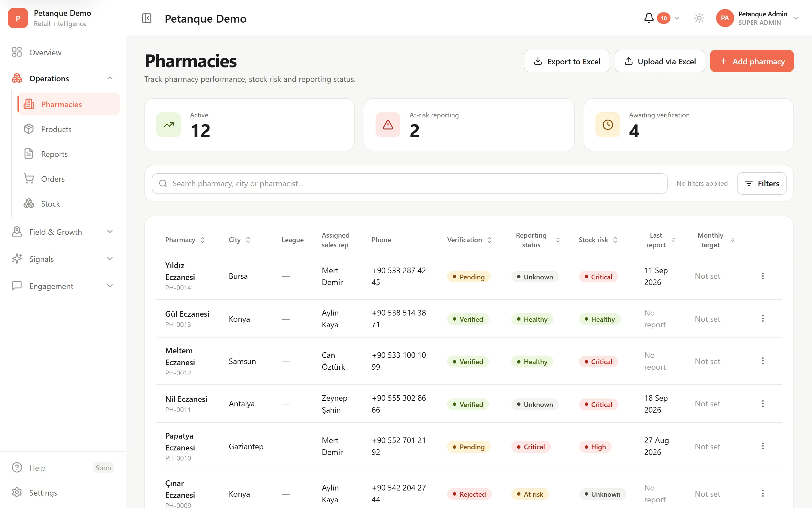Click Add pharmacy button
Screen dimensions: 812x508
tap(752, 61)
